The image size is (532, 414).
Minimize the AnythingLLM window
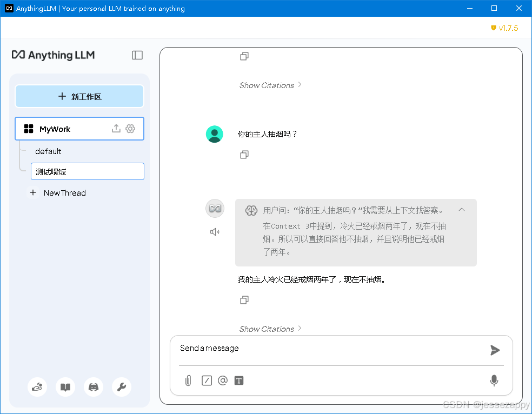(x=470, y=8)
